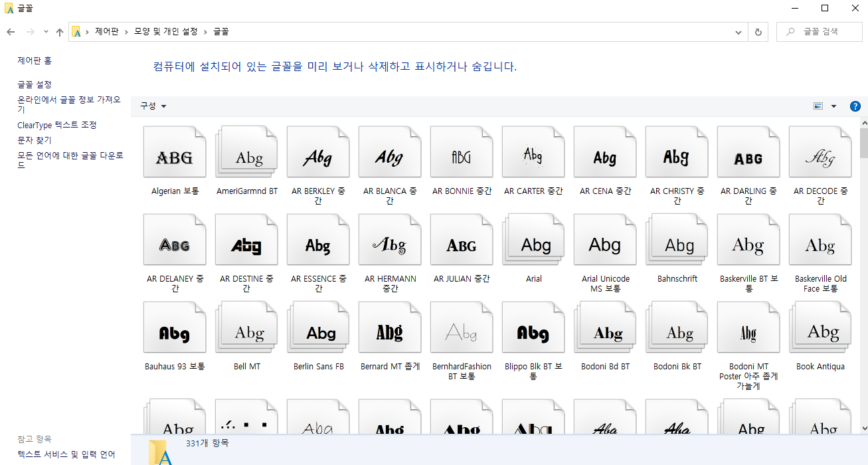
Task: Select the AR BLANCA 중간 font icon
Action: point(390,152)
